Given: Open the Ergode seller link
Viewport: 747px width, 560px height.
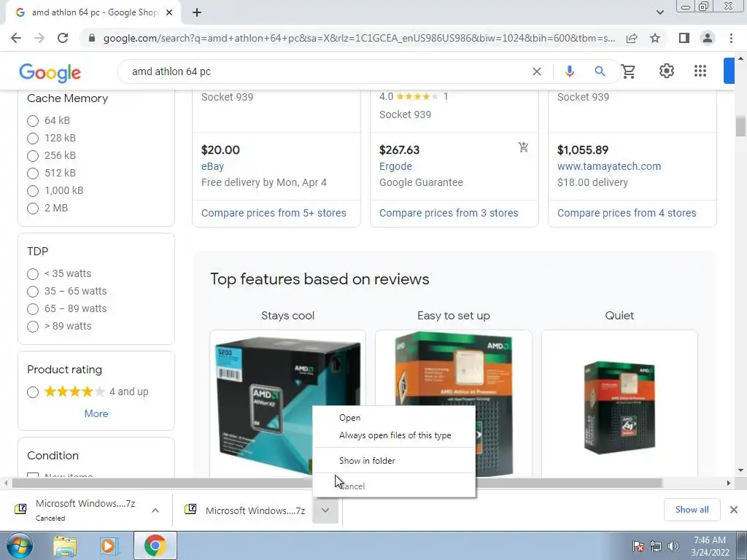Looking at the screenshot, I should (395, 166).
